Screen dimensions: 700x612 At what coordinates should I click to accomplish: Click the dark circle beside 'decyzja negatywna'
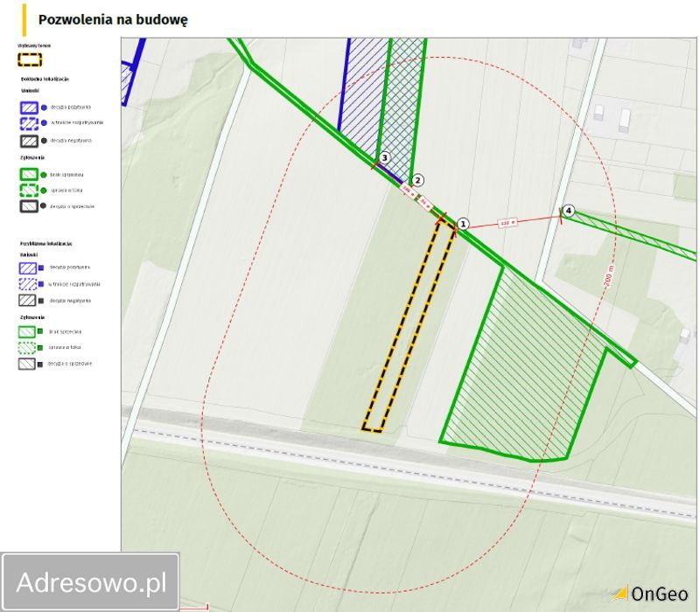pos(44,141)
